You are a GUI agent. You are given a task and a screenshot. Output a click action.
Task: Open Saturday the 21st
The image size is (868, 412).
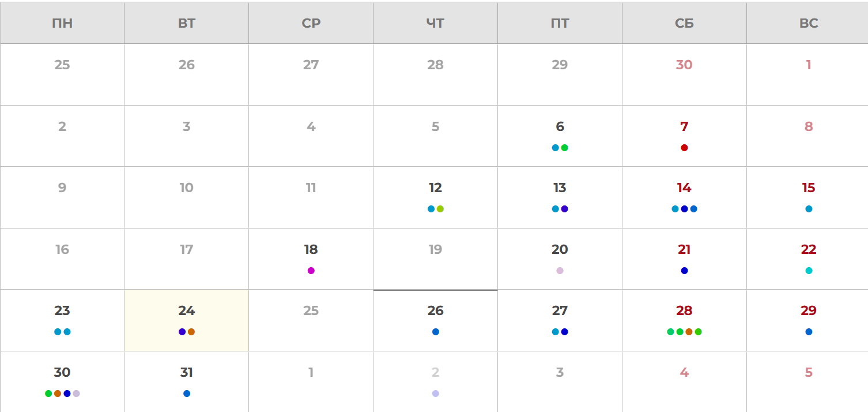pyautogui.click(x=684, y=259)
